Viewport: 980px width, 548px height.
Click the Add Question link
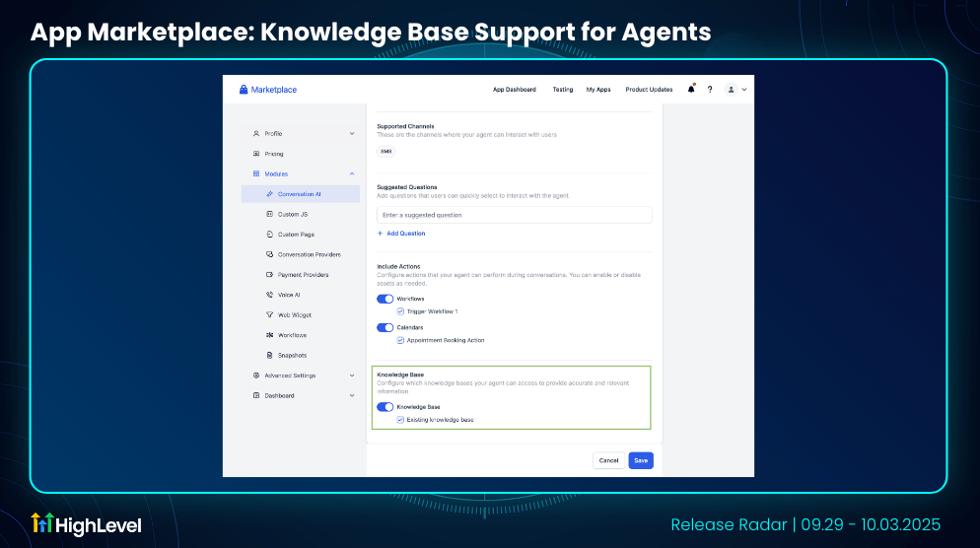[405, 233]
